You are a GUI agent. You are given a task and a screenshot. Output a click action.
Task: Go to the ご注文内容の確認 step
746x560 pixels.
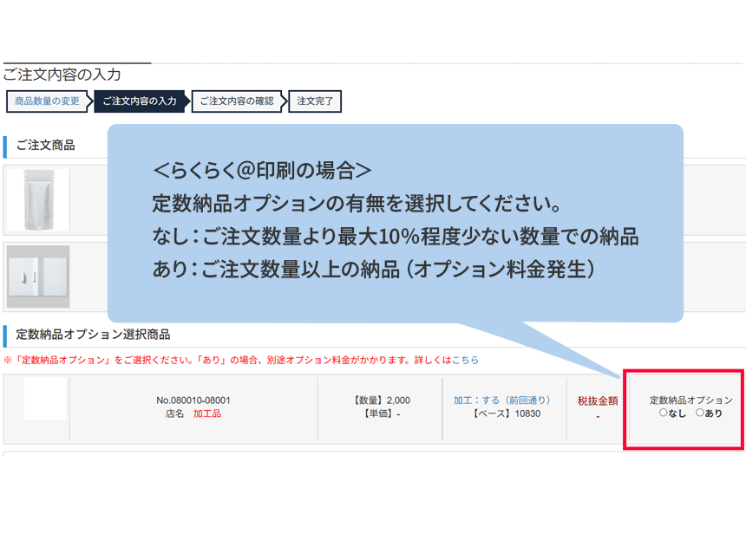pyautogui.click(x=236, y=101)
